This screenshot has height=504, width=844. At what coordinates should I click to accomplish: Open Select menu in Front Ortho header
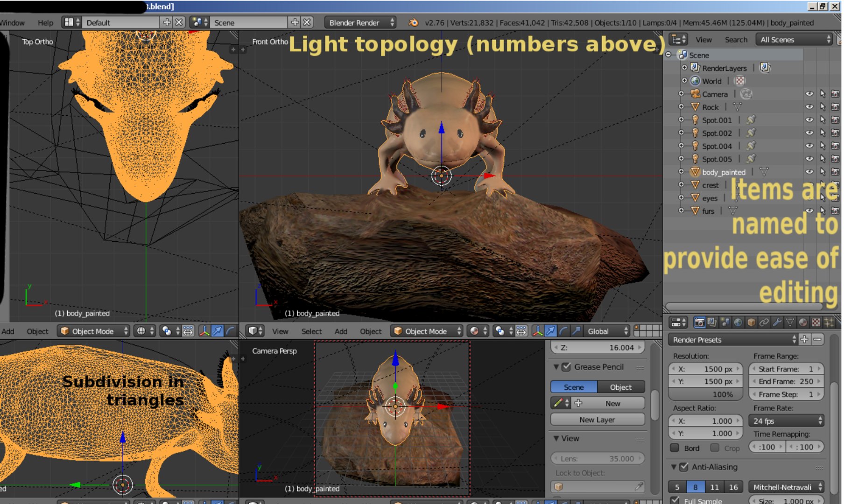(311, 331)
